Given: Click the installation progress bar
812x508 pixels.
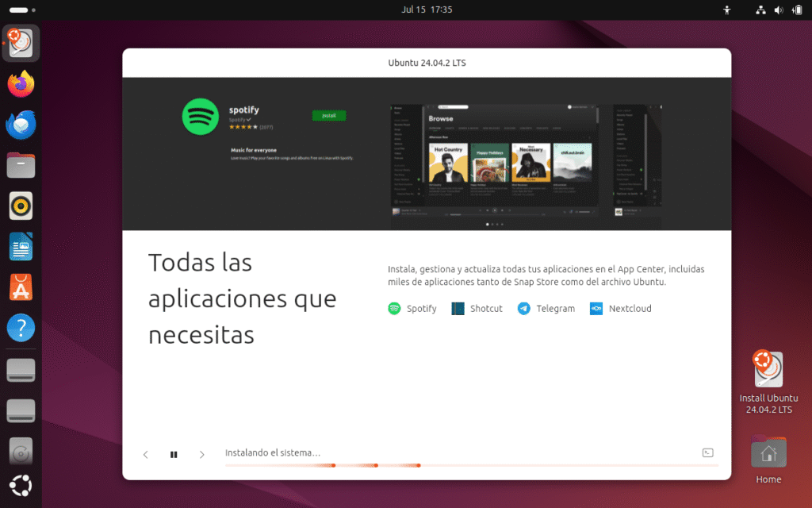Looking at the screenshot, I should [472, 465].
